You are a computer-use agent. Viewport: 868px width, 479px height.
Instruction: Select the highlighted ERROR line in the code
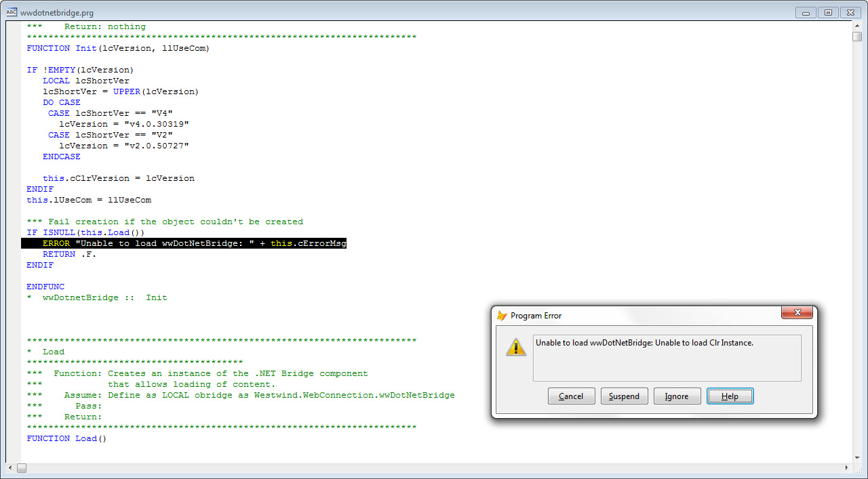183,243
